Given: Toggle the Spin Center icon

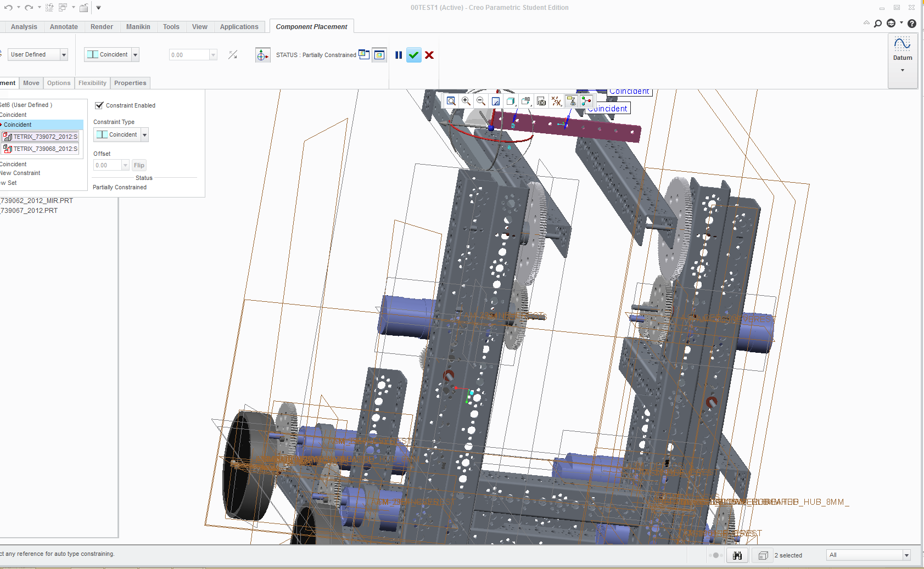Looking at the screenshot, I should click(x=586, y=101).
